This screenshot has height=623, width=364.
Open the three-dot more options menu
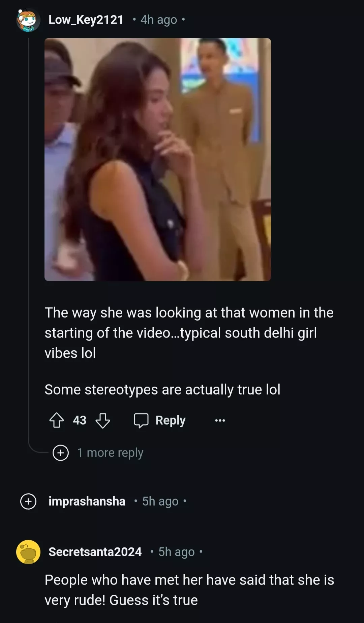pos(220,421)
